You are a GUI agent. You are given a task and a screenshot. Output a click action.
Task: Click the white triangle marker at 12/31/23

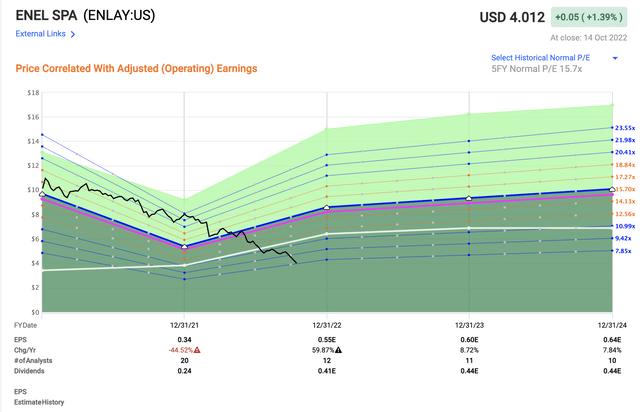[x=469, y=198]
